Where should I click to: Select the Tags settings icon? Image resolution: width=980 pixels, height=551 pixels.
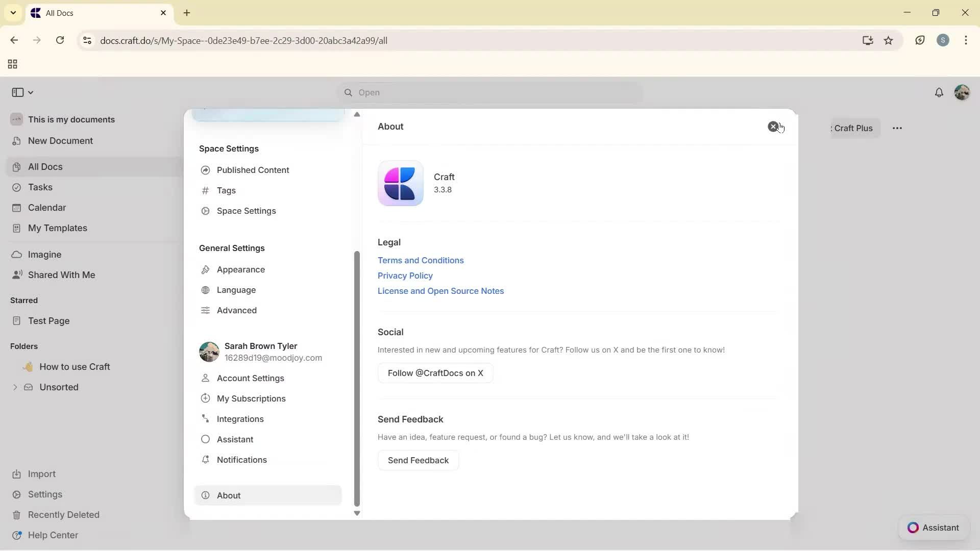[x=206, y=190]
